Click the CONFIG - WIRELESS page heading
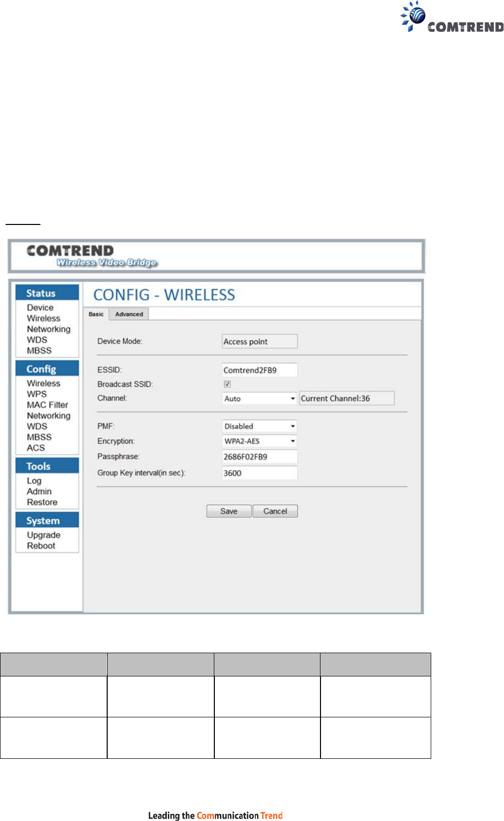Screen dimensions: 504x821 point(164,295)
